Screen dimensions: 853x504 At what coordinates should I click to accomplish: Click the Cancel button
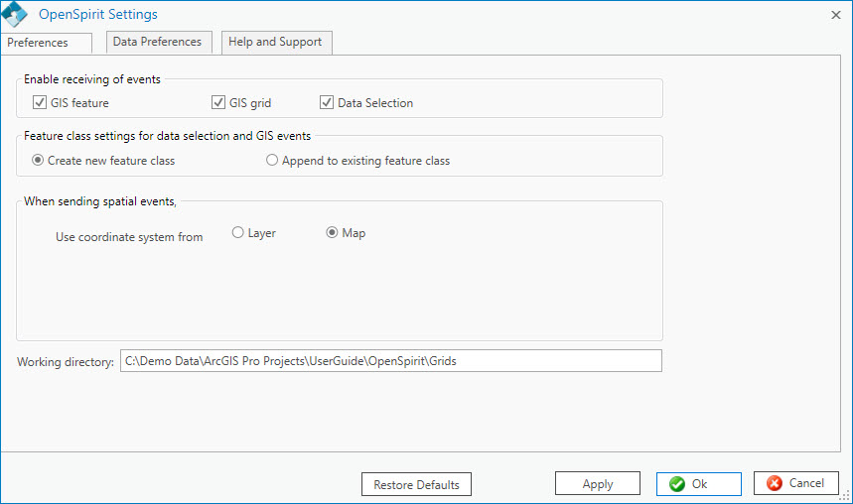click(x=795, y=483)
